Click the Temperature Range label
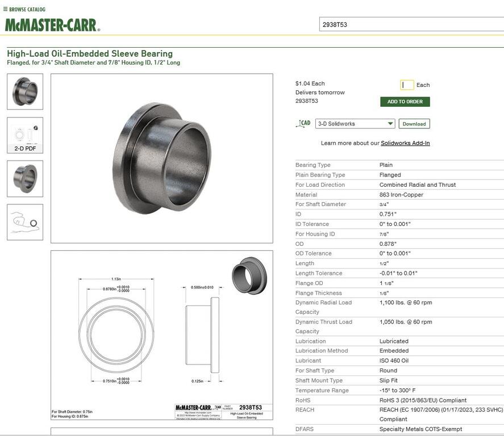The image size is (504, 436). click(322, 391)
